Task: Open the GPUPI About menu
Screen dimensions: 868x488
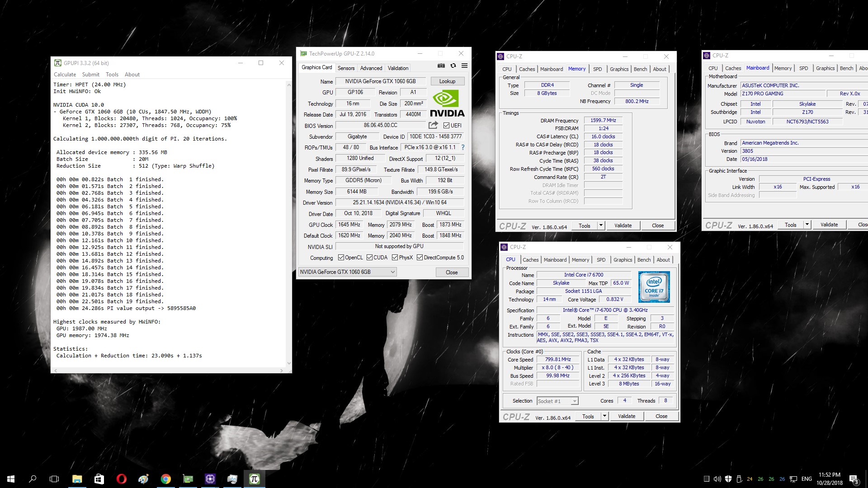Action: click(132, 75)
